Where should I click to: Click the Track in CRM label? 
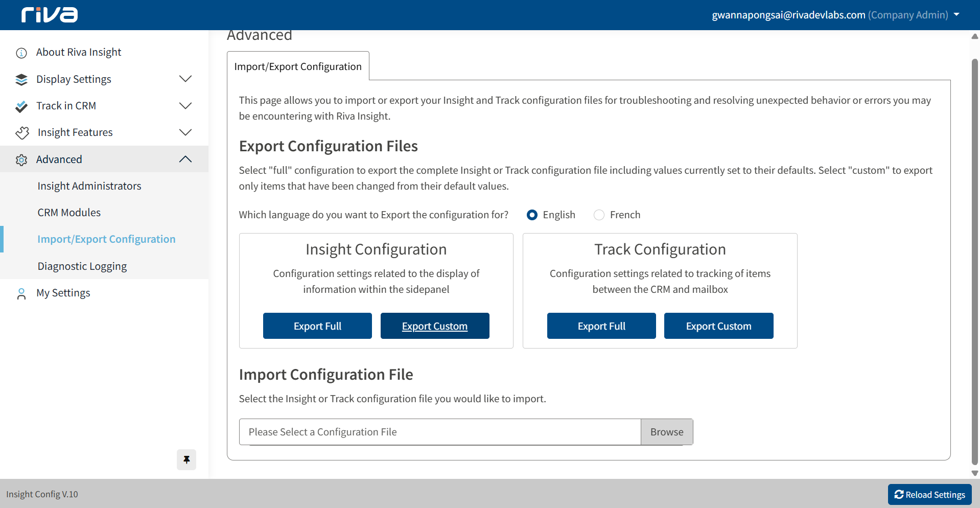[66, 106]
